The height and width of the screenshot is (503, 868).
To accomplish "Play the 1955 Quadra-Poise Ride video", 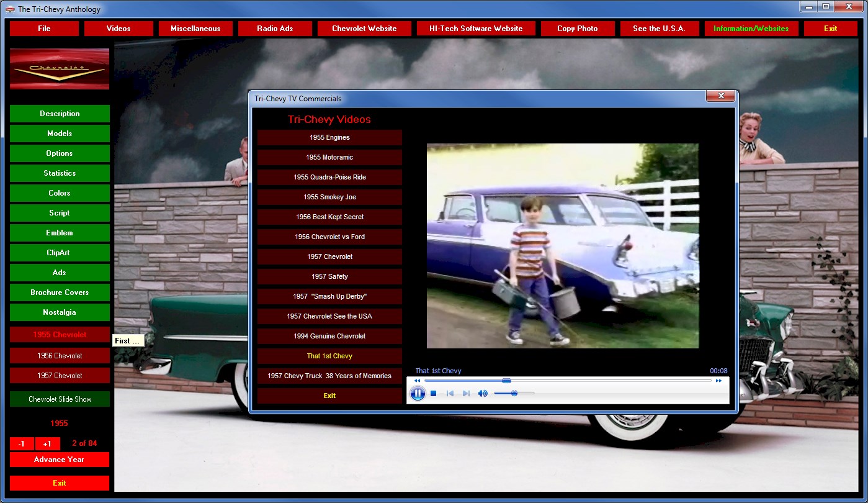I will coord(329,178).
